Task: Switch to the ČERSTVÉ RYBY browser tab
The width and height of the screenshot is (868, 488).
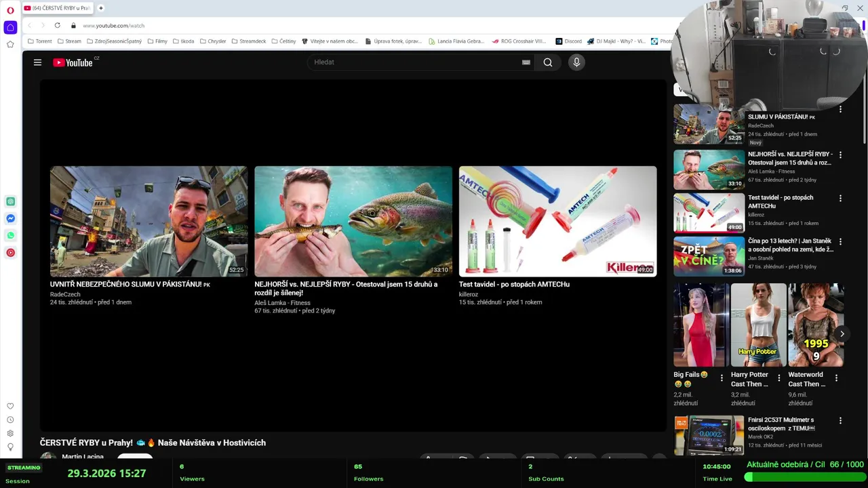Action: [x=58, y=8]
